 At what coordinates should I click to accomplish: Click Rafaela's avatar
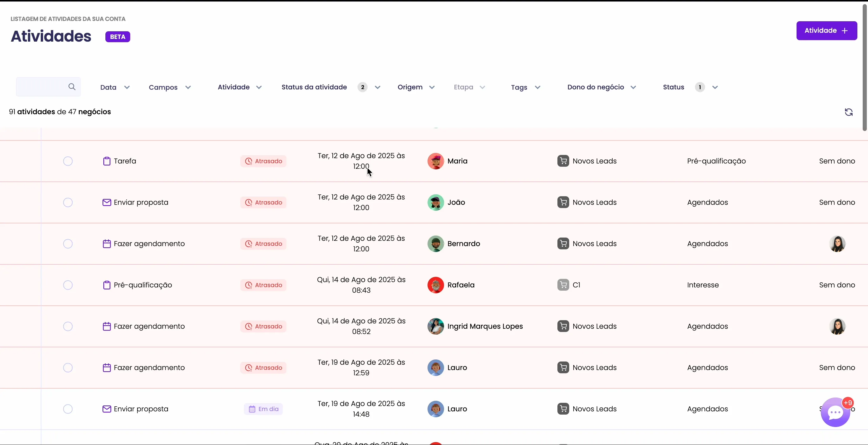435,285
